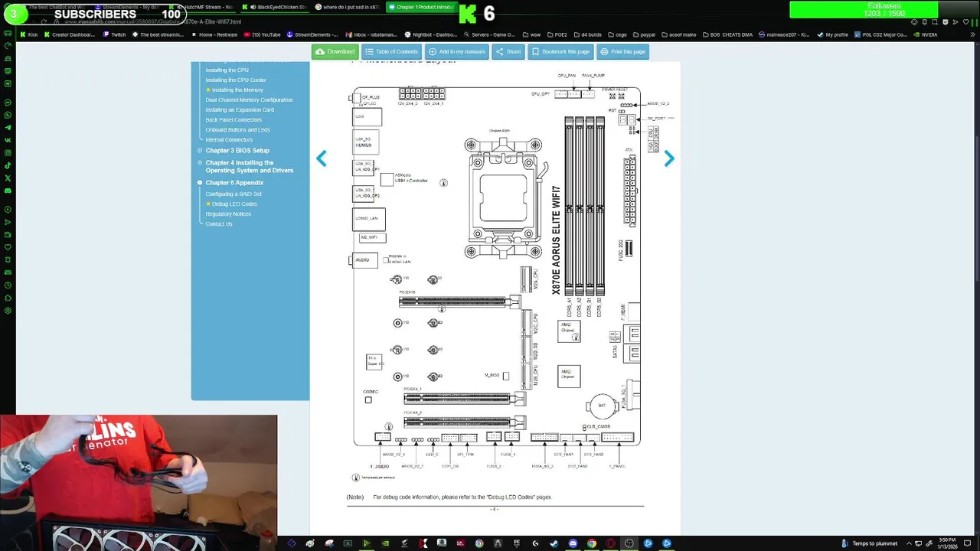Open Discord in browser sidebar
980x551 pixels.
[8, 191]
